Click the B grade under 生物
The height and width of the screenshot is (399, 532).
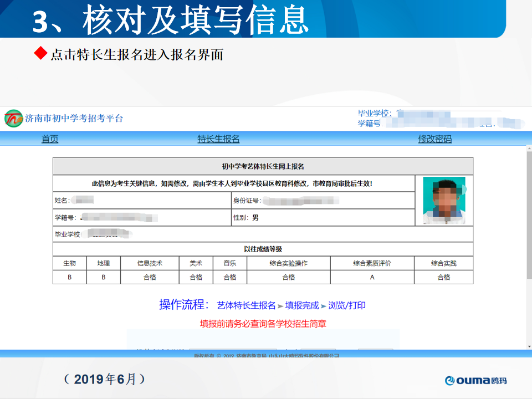(70, 277)
